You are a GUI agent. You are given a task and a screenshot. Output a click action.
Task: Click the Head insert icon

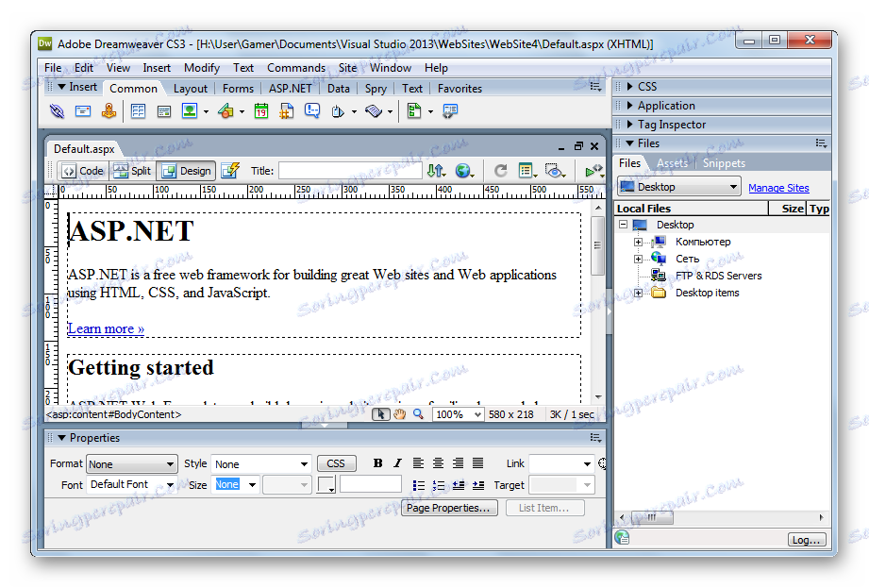coord(338,111)
